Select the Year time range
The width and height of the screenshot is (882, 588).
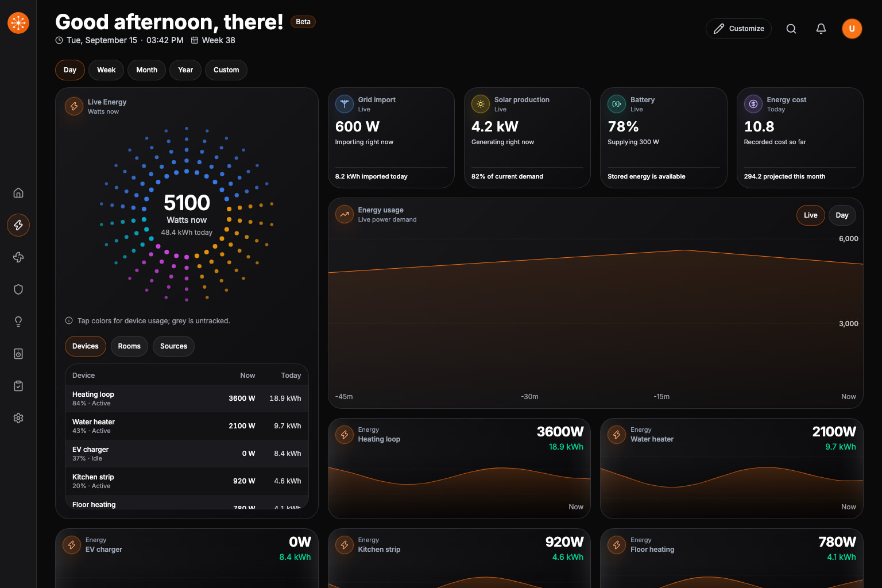coord(185,70)
